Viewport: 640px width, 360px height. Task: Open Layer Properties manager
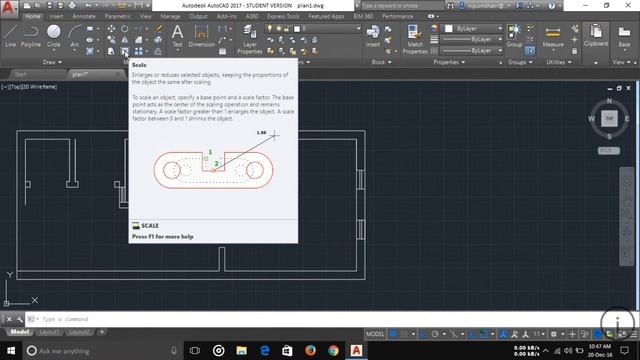(x=249, y=40)
